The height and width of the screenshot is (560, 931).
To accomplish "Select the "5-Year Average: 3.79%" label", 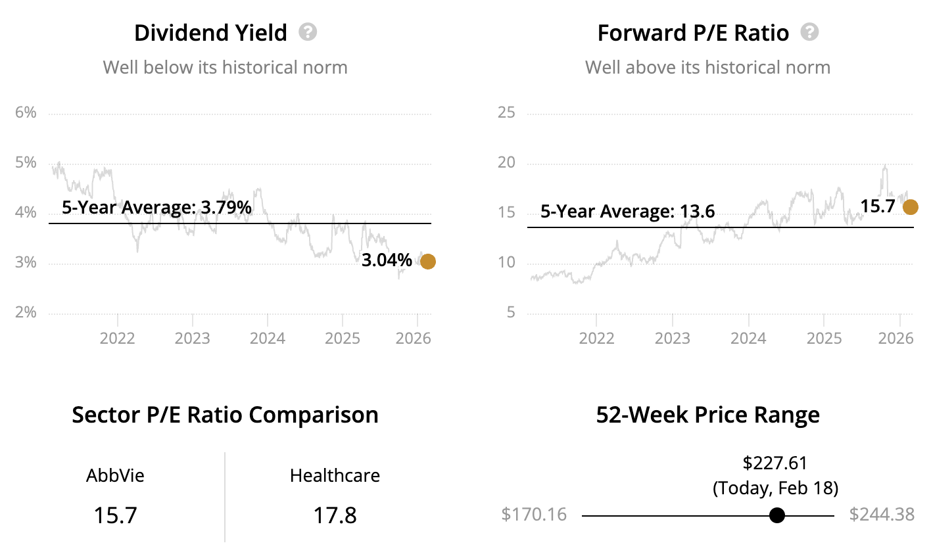I will [156, 208].
